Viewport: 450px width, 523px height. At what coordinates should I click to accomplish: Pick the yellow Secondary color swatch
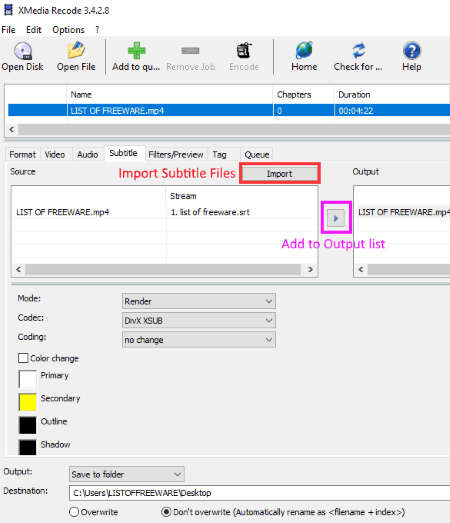click(28, 402)
